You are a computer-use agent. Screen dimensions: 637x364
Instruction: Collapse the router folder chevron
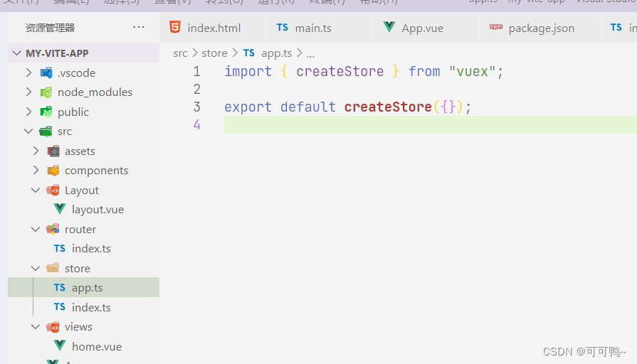(x=36, y=229)
